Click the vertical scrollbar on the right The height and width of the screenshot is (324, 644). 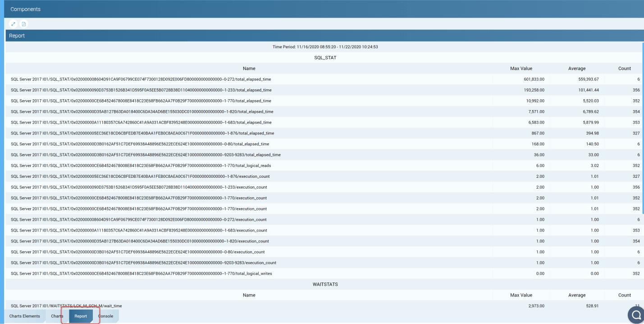pyautogui.click(x=642, y=135)
